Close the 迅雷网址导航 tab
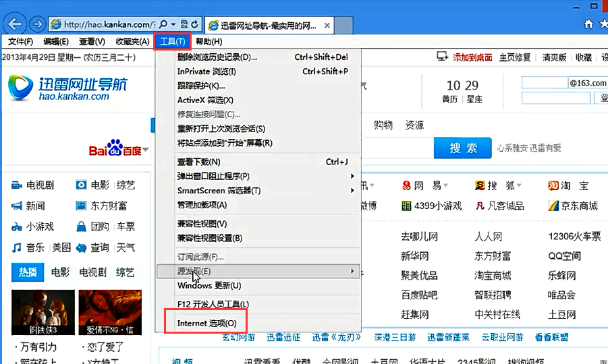The height and width of the screenshot is (364, 608). 327,26
